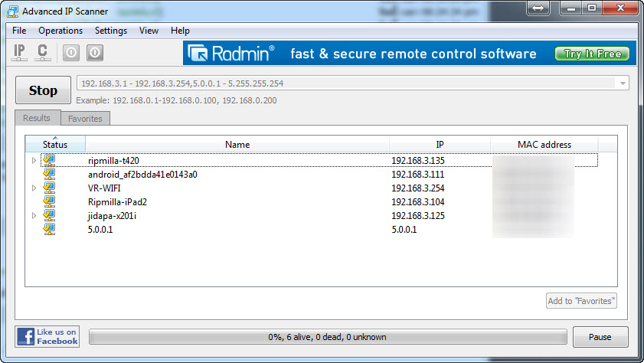
Task: Open the Operations menu
Action: tap(60, 31)
